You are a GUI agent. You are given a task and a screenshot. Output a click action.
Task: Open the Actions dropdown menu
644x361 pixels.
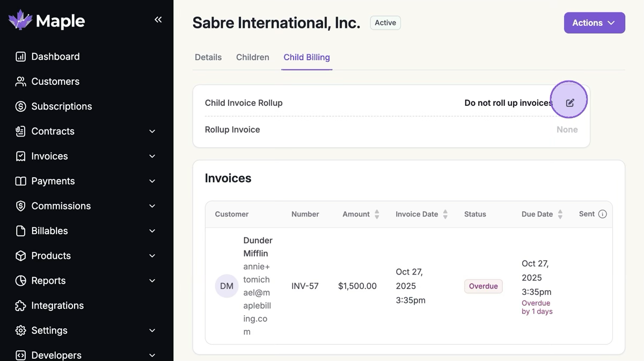click(594, 23)
